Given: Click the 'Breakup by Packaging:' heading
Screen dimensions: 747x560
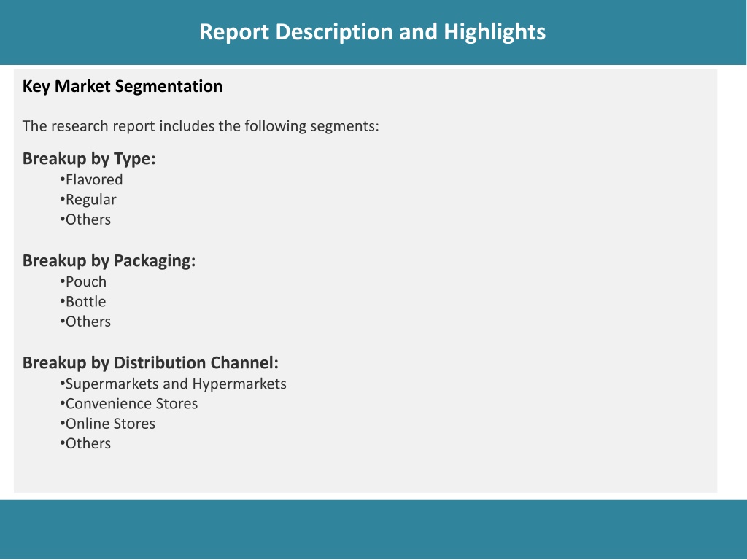Looking at the screenshot, I should [109, 261].
